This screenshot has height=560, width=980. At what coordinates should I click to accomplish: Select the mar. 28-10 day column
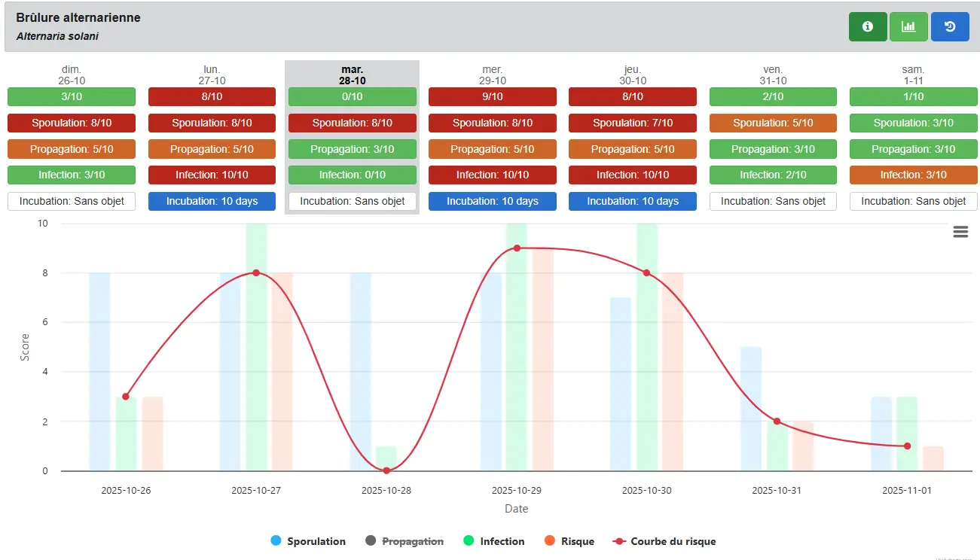tap(352, 75)
